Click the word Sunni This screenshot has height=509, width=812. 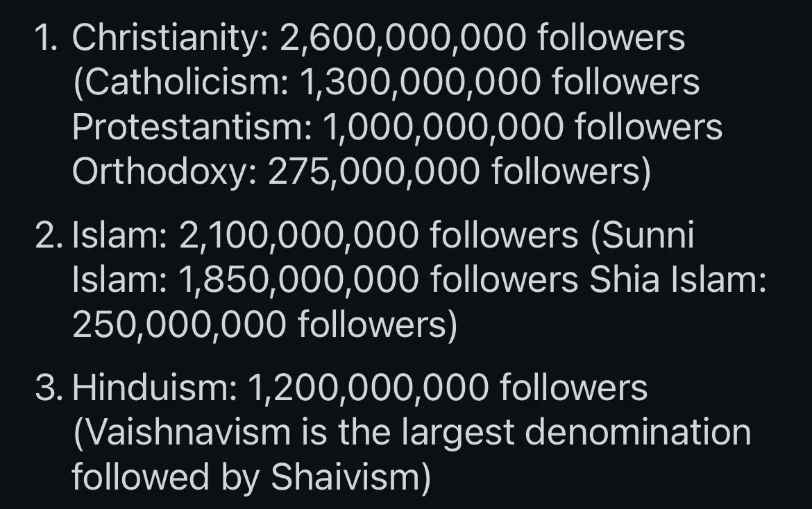coord(648,235)
